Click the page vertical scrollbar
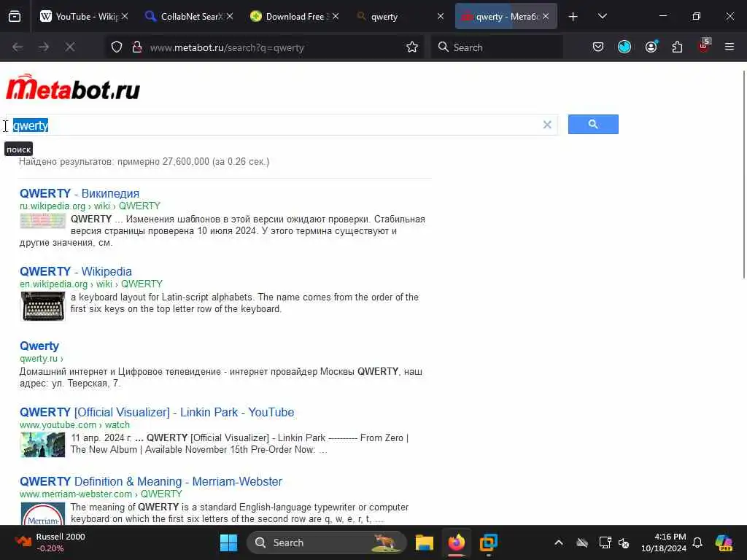This screenshot has width=747, height=560. coord(743,174)
